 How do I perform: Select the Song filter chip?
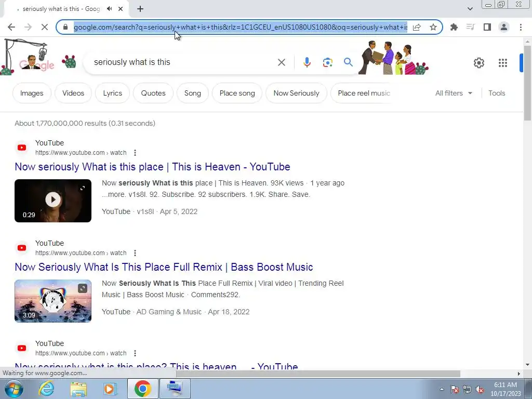(x=192, y=93)
